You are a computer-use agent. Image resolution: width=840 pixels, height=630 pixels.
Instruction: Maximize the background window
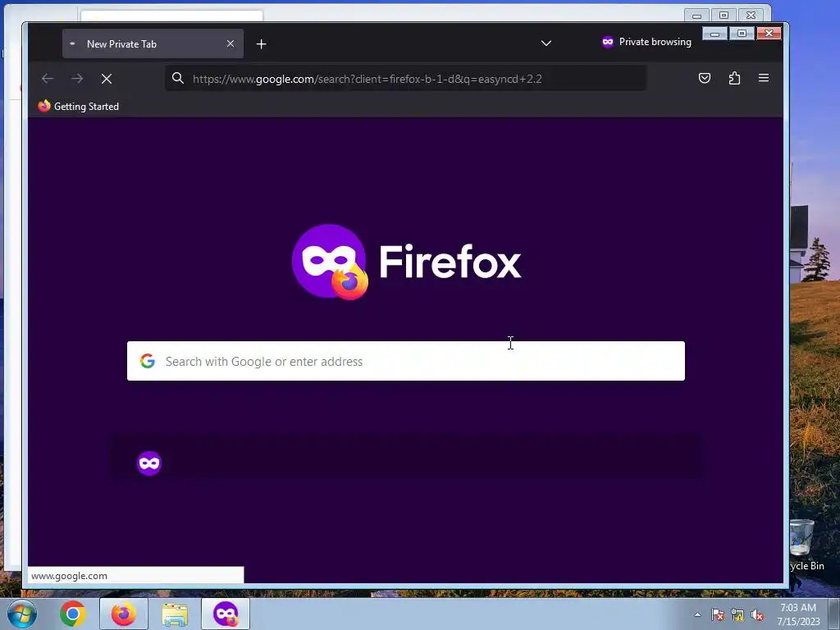coord(724,16)
